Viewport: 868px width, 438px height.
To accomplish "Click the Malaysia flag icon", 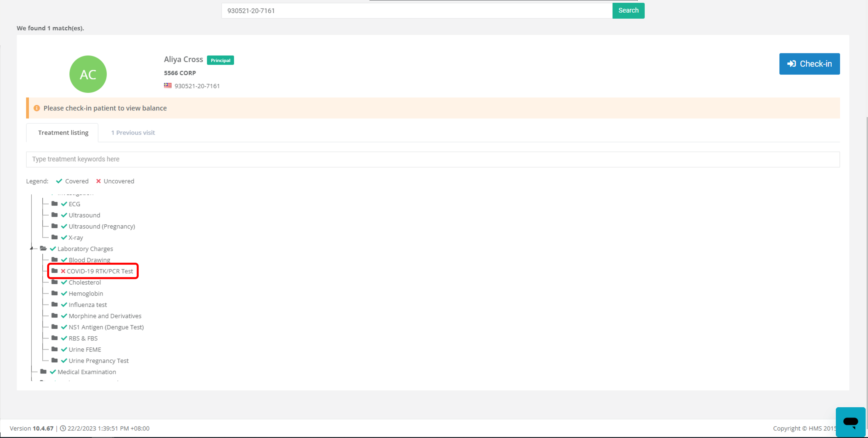I will 168,86.
